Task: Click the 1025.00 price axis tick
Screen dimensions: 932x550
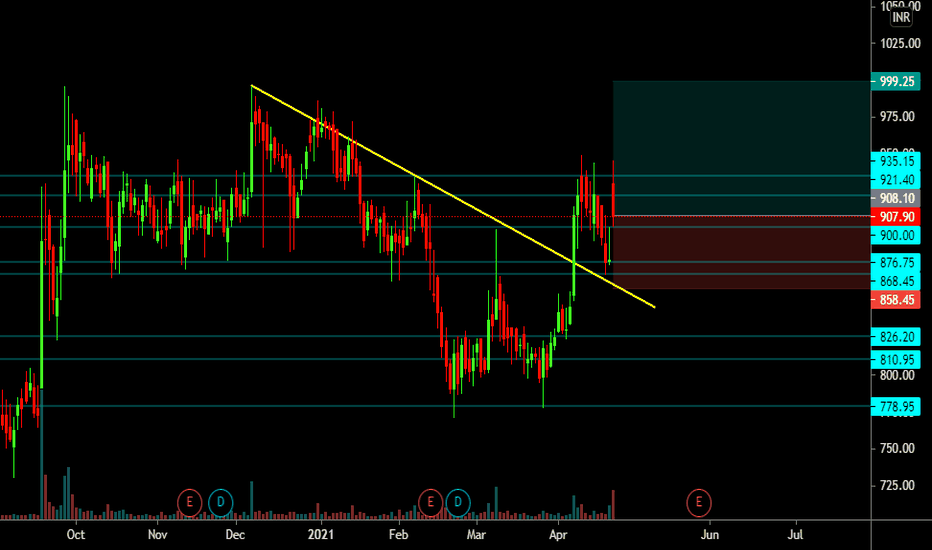Action: coord(900,43)
